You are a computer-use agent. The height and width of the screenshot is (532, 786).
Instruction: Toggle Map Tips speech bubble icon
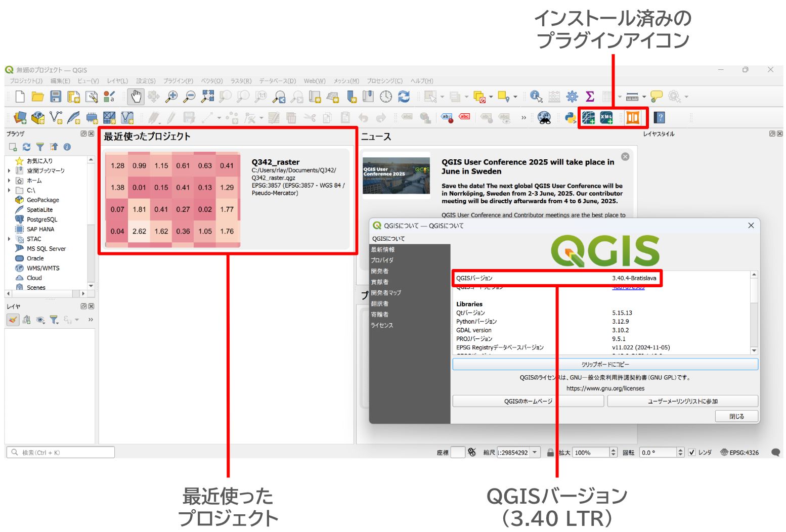657,96
